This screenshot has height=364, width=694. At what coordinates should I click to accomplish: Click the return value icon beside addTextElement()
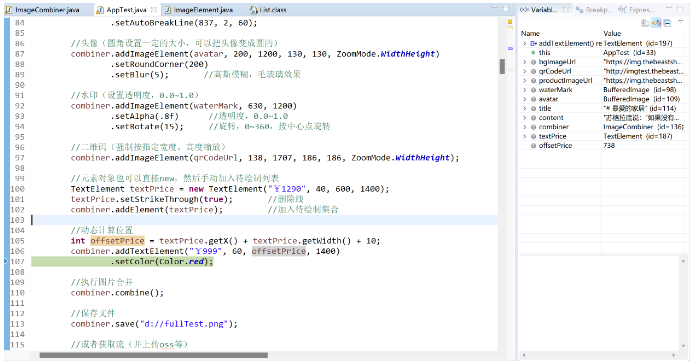click(x=533, y=43)
